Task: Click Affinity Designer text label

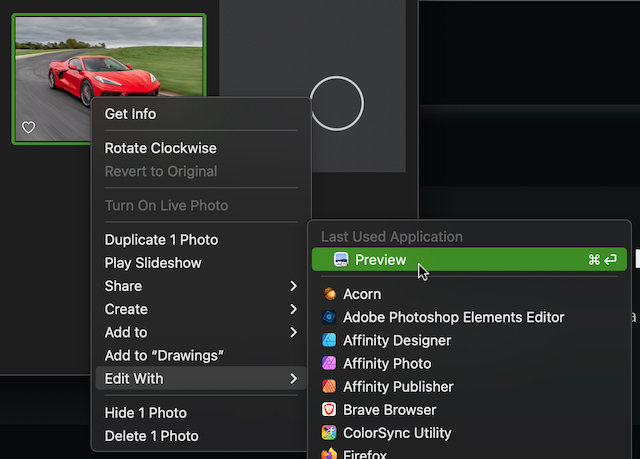Action: pyautogui.click(x=397, y=340)
